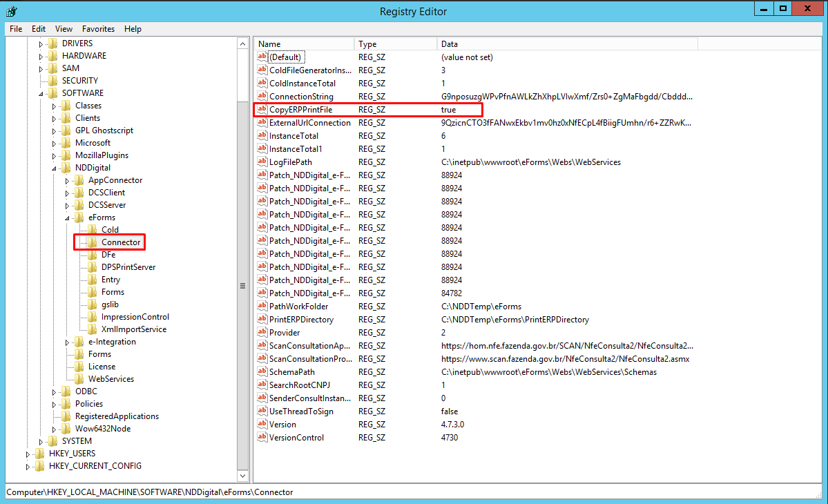Click the XmlImportService folder icon

(92, 329)
